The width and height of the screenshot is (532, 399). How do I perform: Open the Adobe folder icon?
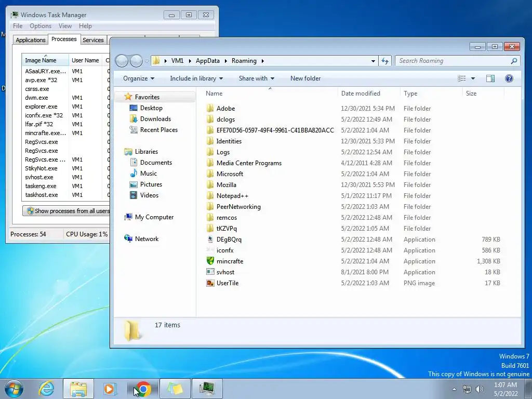(210, 108)
